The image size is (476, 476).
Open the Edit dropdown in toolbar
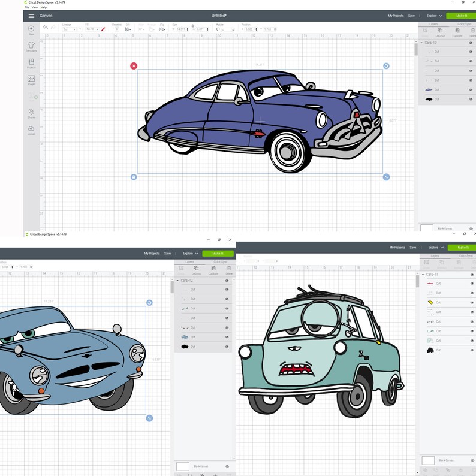click(x=128, y=29)
